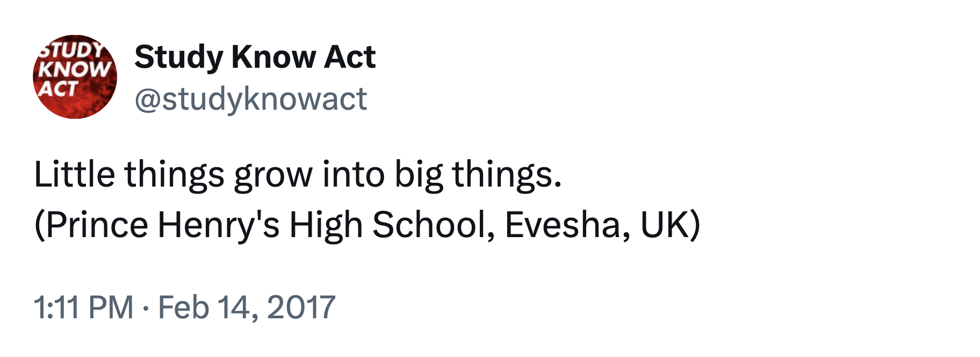Open the Study Know Act display name
The image size is (980, 357).
click(255, 57)
